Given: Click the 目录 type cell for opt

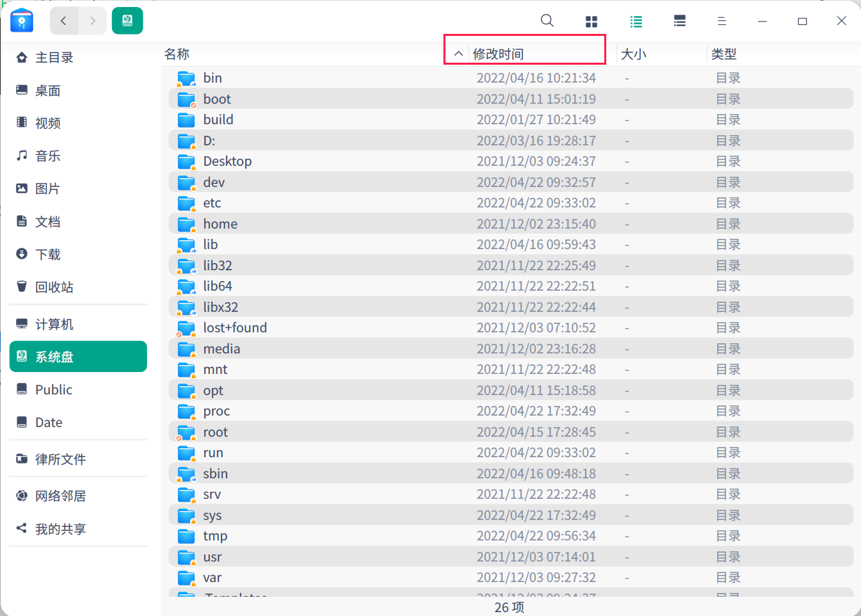Looking at the screenshot, I should coord(728,391).
